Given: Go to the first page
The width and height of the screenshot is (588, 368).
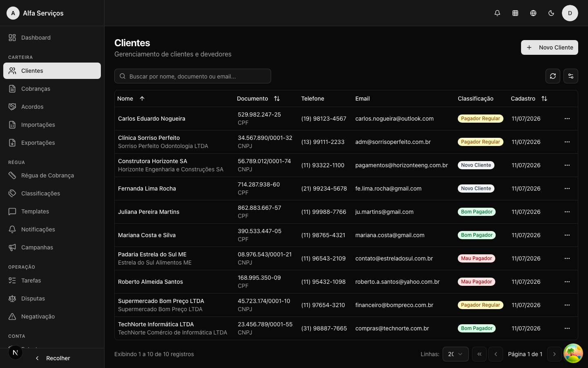Looking at the screenshot, I should [x=479, y=354].
